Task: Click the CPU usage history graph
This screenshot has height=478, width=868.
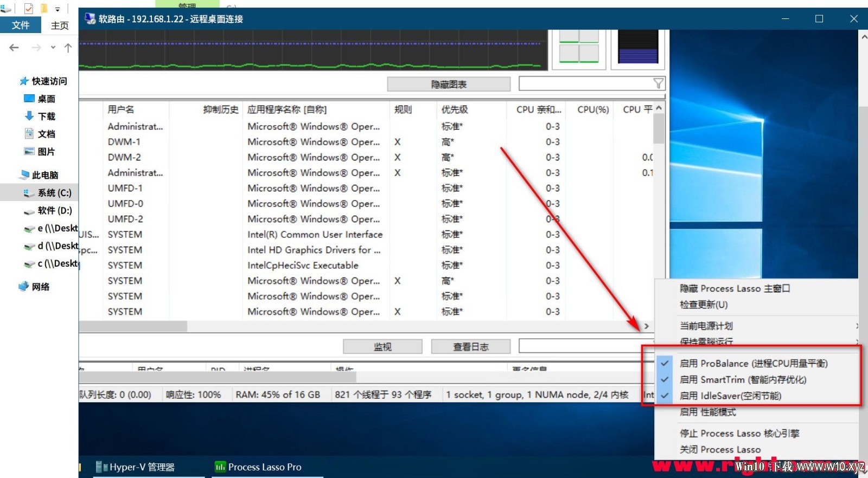Action: pos(313,50)
